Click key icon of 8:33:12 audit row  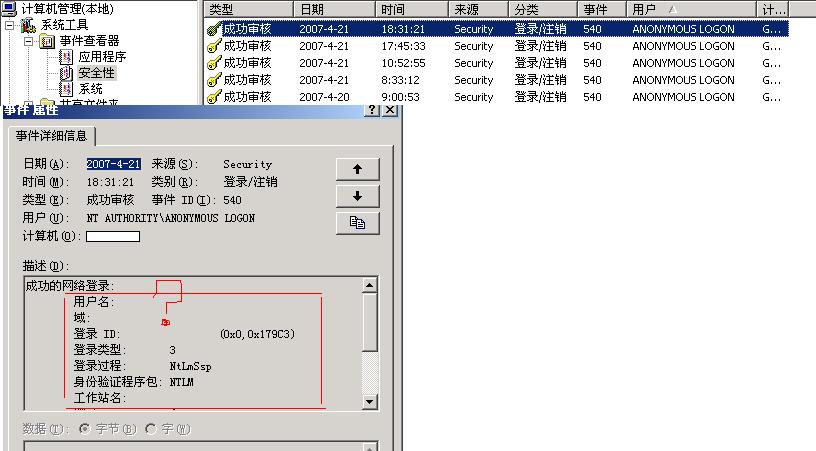[214, 80]
